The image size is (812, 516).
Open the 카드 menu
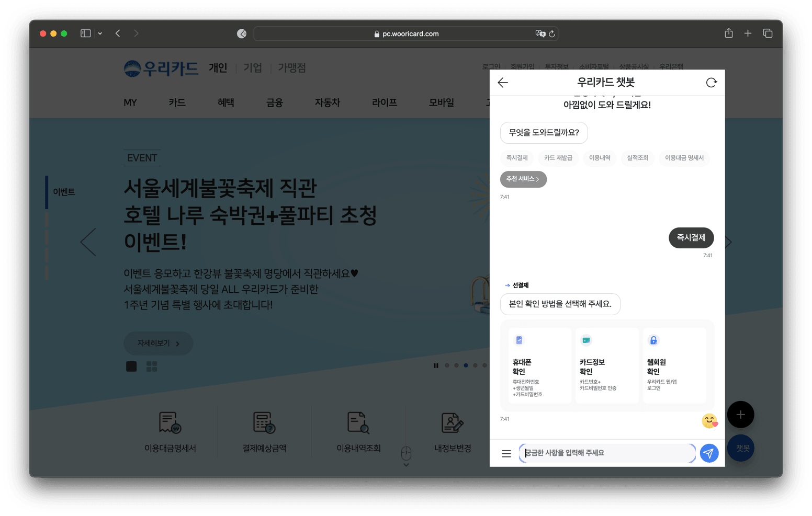(177, 102)
